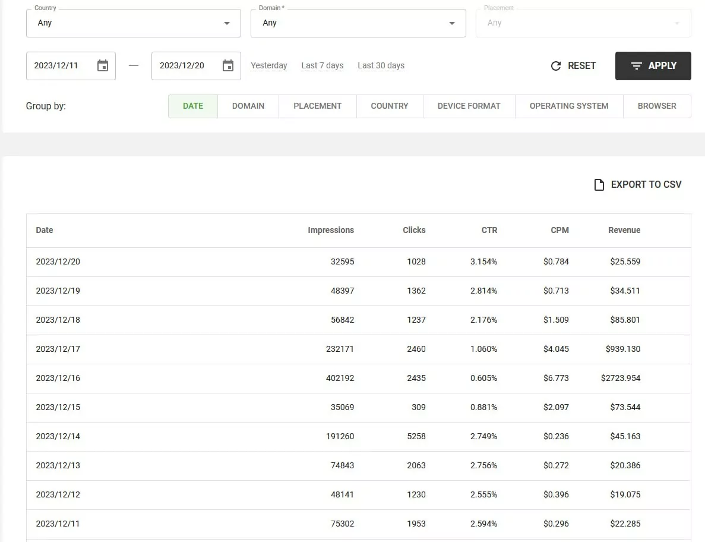705x542 pixels.
Task: Sort table by Revenue column header
Action: point(624,230)
